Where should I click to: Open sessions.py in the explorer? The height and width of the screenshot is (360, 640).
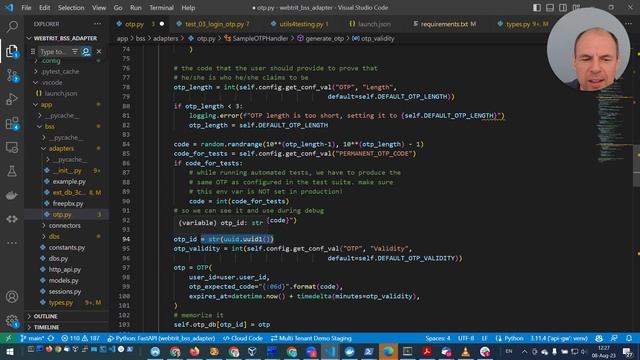[64, 291]
